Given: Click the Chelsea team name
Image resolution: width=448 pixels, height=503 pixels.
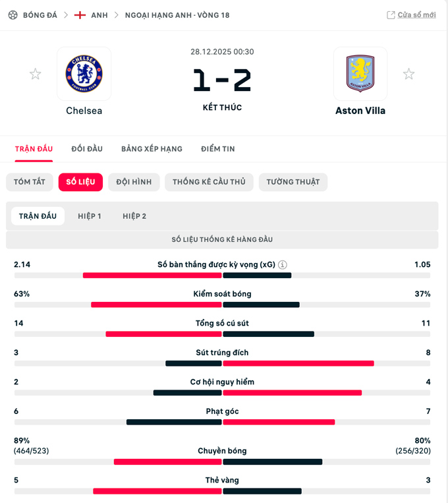Looking at the screenshot, I should (x=84, y=111).
